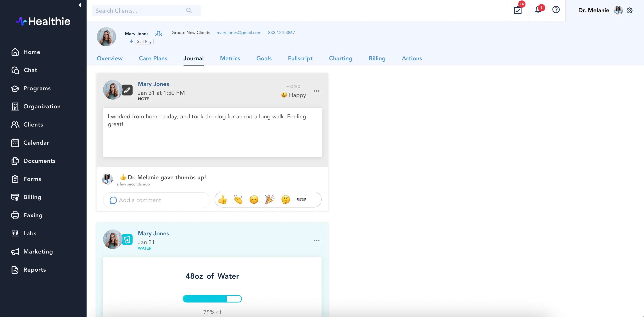The image size is (644, 317).
Task: Open the tasks checklist icon with badge 14
Action: (518, 10)
